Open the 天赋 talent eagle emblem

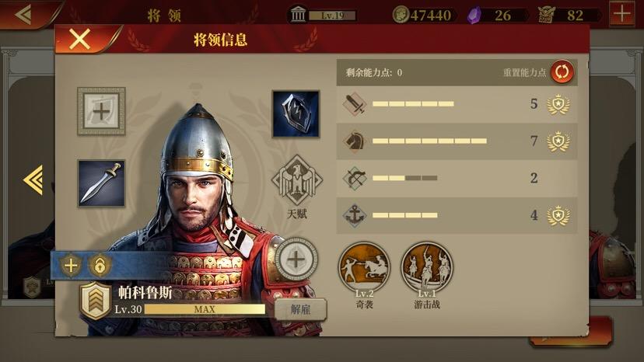pos(297,180)
